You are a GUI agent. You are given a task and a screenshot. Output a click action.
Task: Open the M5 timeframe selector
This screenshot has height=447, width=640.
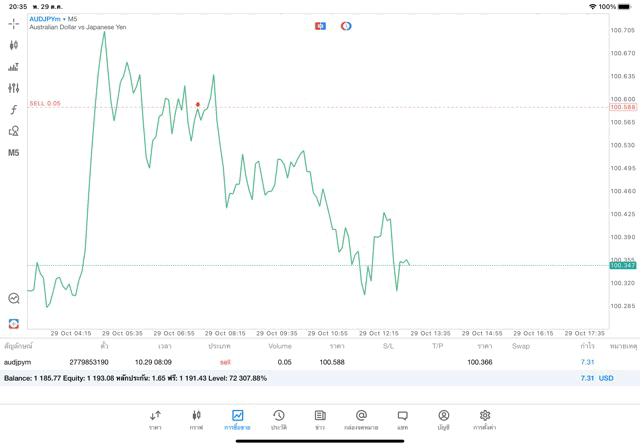pyautogui.click(x=14, y=153)
